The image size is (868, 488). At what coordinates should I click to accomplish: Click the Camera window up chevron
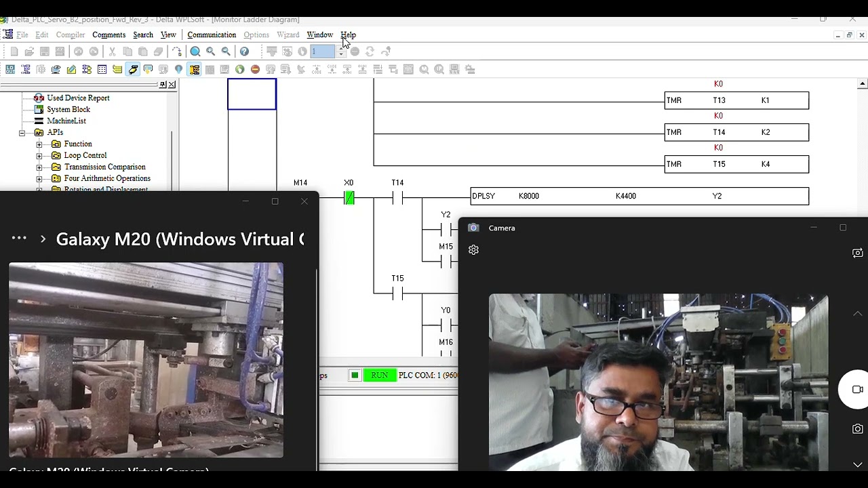pyautogui.click(x=858, y=314)
